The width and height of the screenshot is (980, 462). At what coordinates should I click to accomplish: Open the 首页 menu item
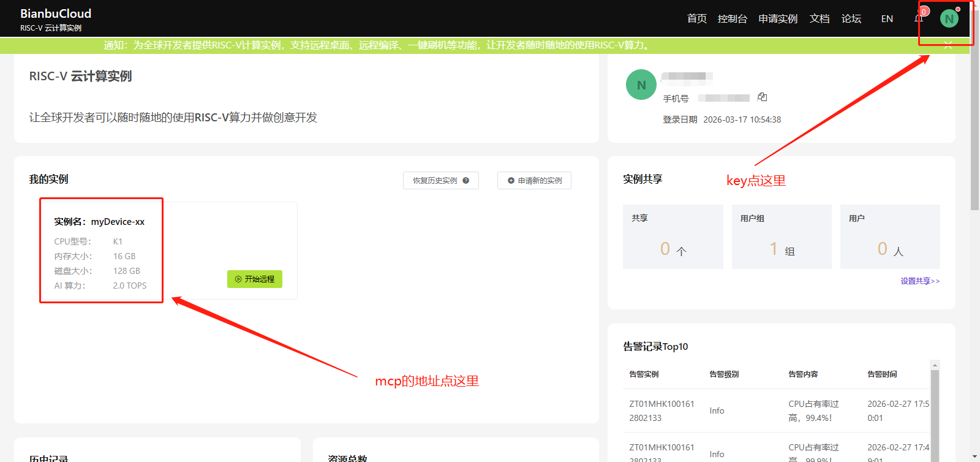point(696,19)
